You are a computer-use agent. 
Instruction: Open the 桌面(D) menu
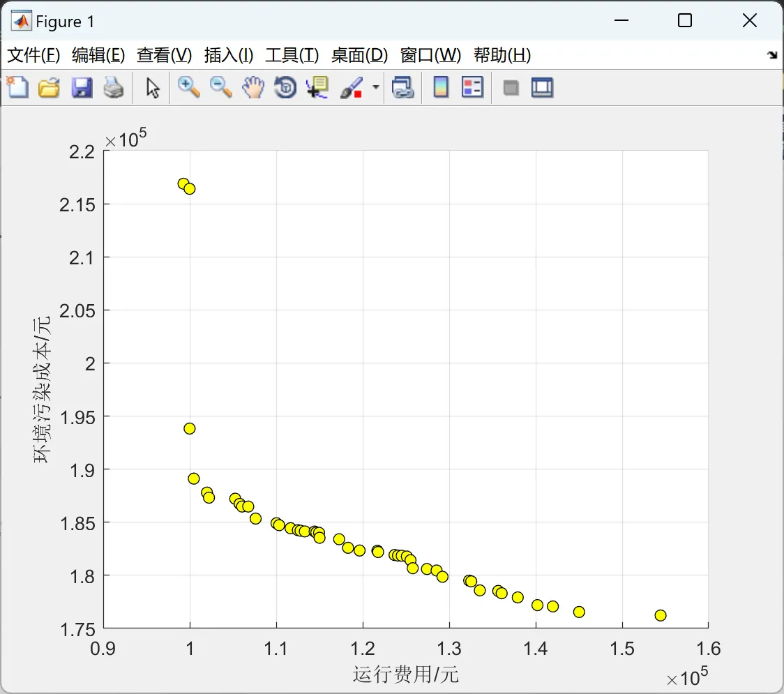coord(359,55)
